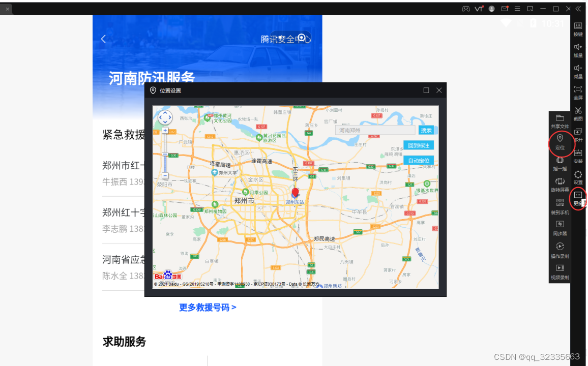Go back with the arrow in app header

[x=103, y=39]
